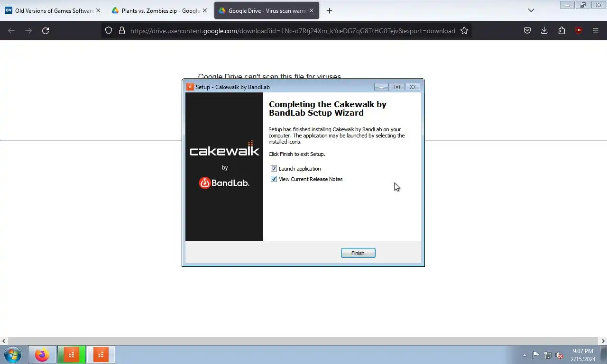Click the 9:07 PM clock in taskbar
This screenshot has width=607, height=364.
[x=583, y=351]
